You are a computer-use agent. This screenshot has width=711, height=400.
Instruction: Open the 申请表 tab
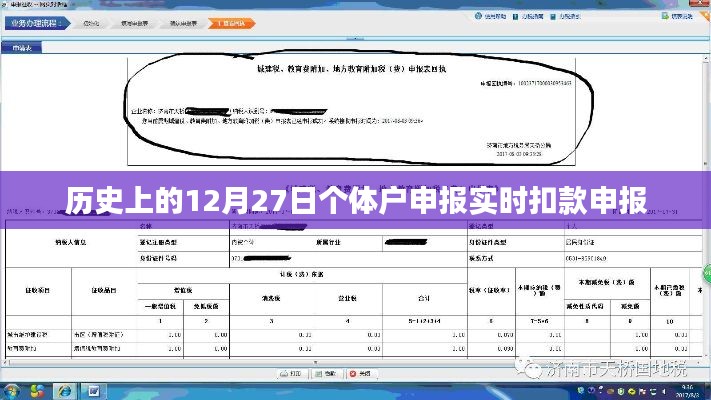click(22, 48)
